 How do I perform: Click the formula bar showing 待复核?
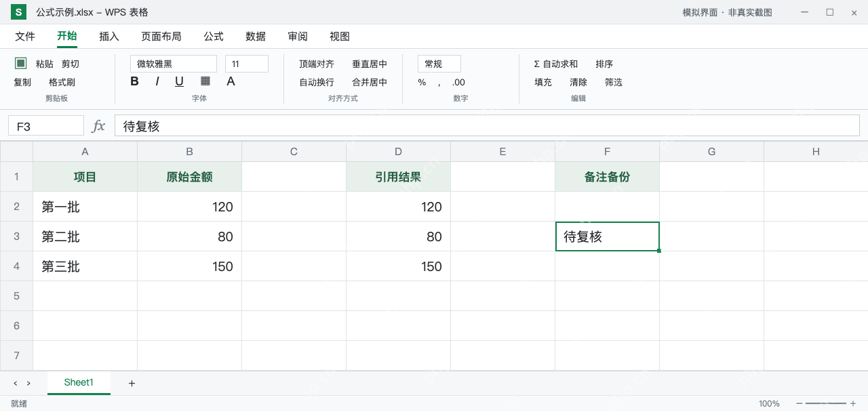pyautogui.click(x=487, y=126)
